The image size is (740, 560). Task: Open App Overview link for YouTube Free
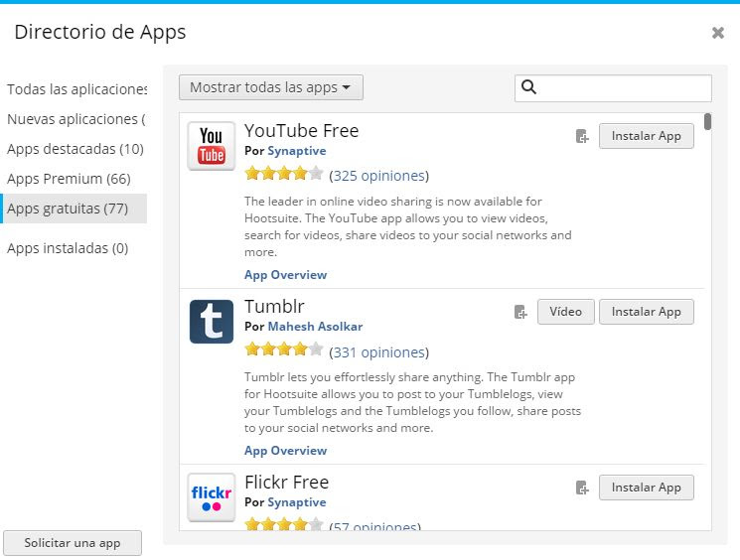285,275
